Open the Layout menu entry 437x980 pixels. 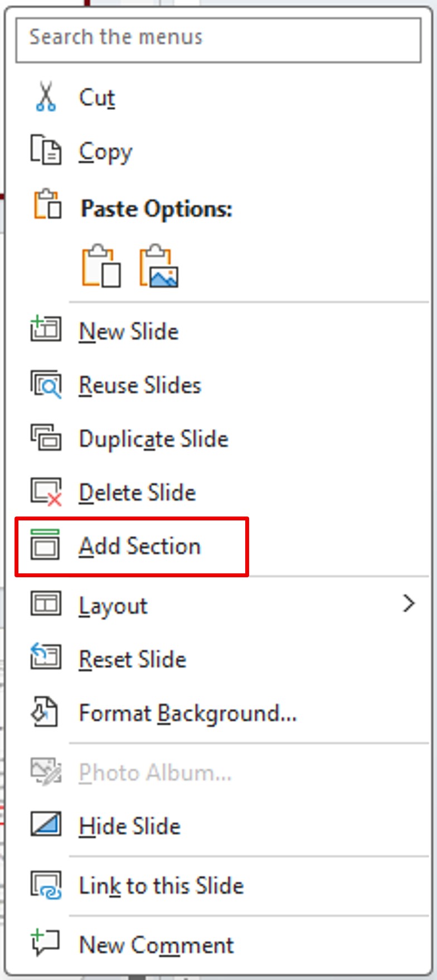point(114,605)
